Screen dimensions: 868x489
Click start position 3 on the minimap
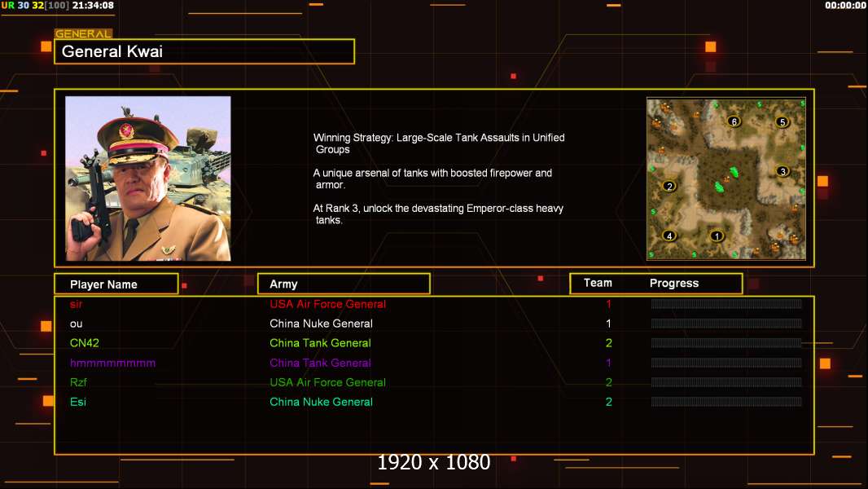(783, 171)
